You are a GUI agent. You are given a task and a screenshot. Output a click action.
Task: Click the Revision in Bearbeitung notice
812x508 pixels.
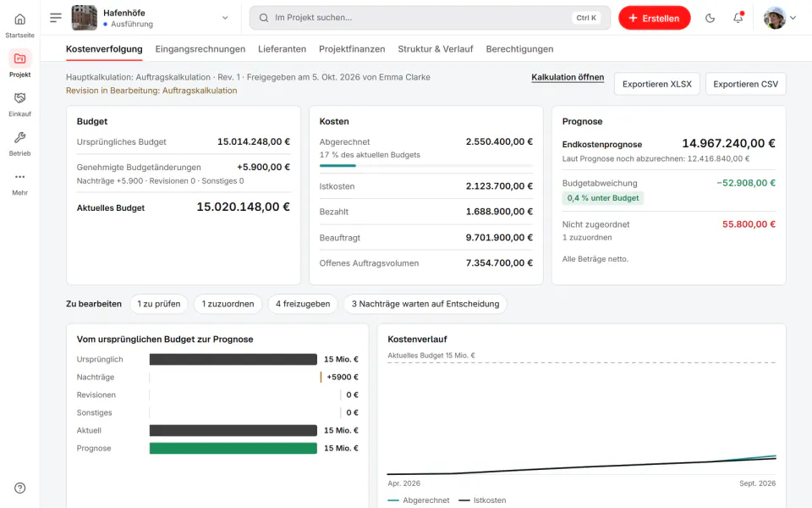[151, 91]
